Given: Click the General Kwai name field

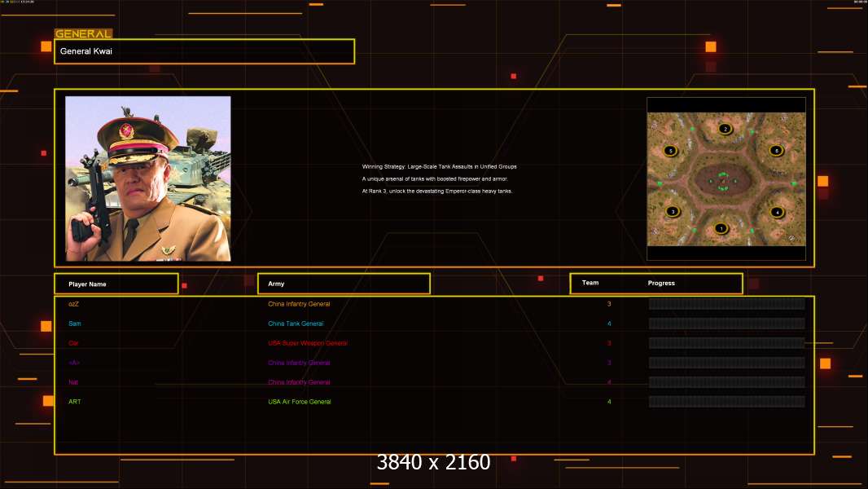Looking at the screenshot, I should pos(204,51).
